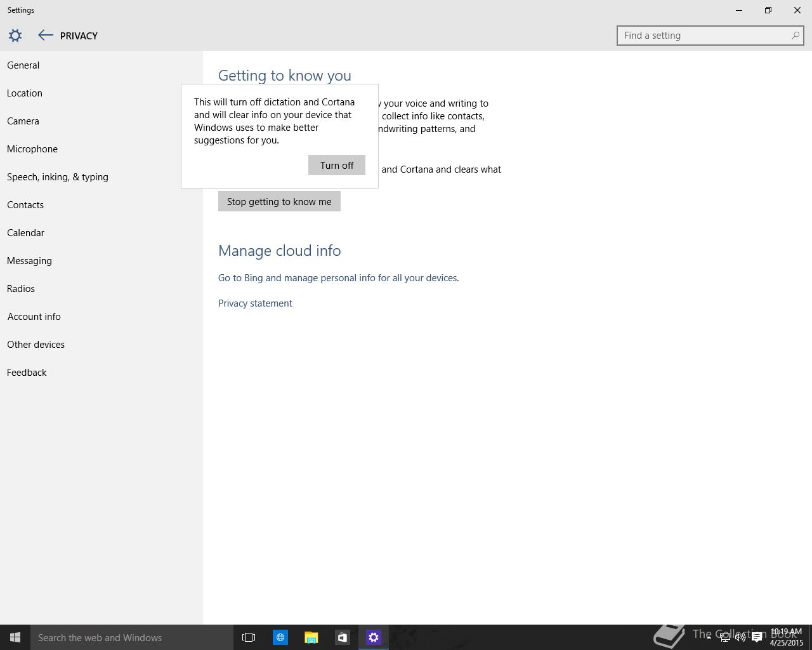
Task: Click the clock showing 4/25/2015
Action: tap(787, 637)
